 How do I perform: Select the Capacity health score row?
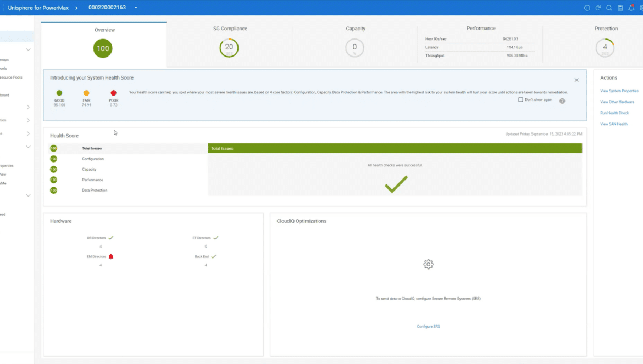point(128,169)
